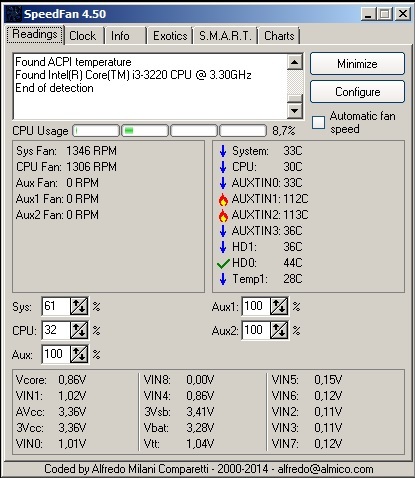Image resolution: width=415 pixels, height=478 pixels.
Task: Open the Info tab
Action: (125, 36)
